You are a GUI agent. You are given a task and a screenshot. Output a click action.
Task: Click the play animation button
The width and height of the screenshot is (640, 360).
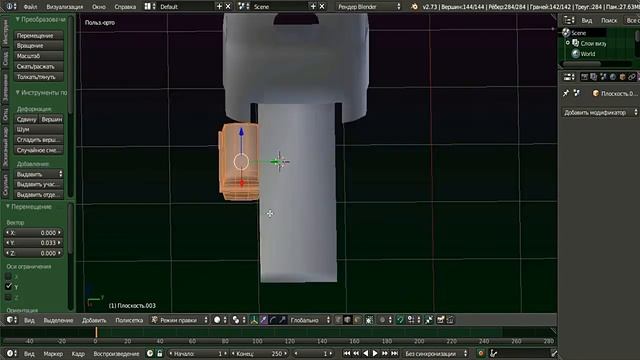click(x=375, y=353)
